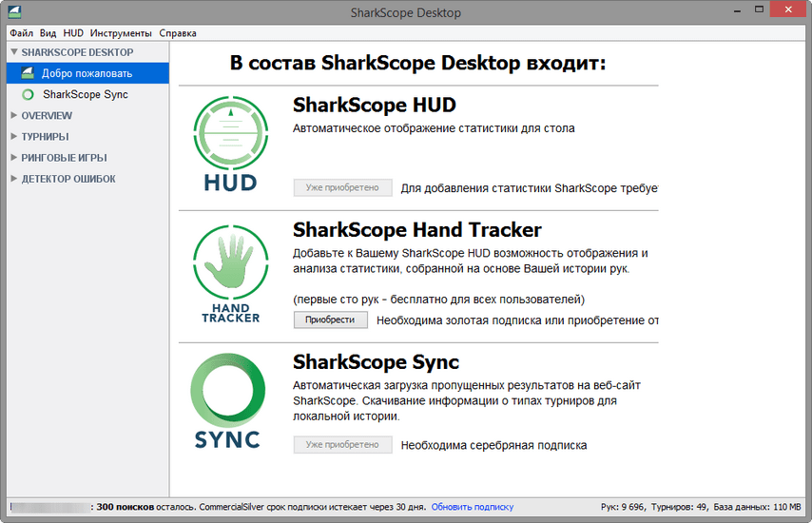
Task: Follow the Обновить подписку link
Action: (x=473, y=507)
